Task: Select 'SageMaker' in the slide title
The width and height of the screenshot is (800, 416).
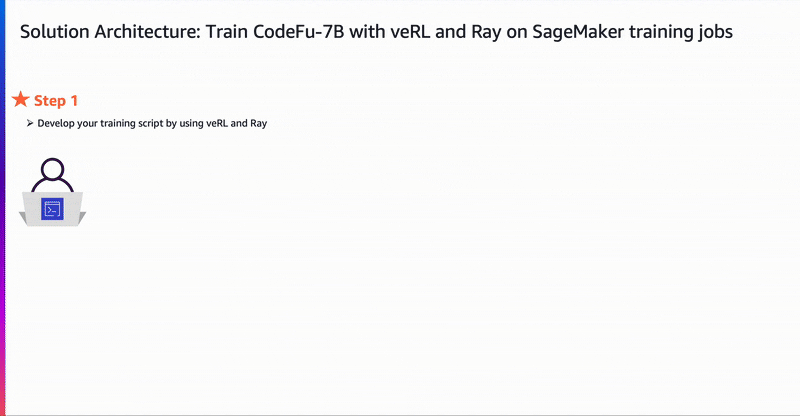Action: (x=578, y=33)
